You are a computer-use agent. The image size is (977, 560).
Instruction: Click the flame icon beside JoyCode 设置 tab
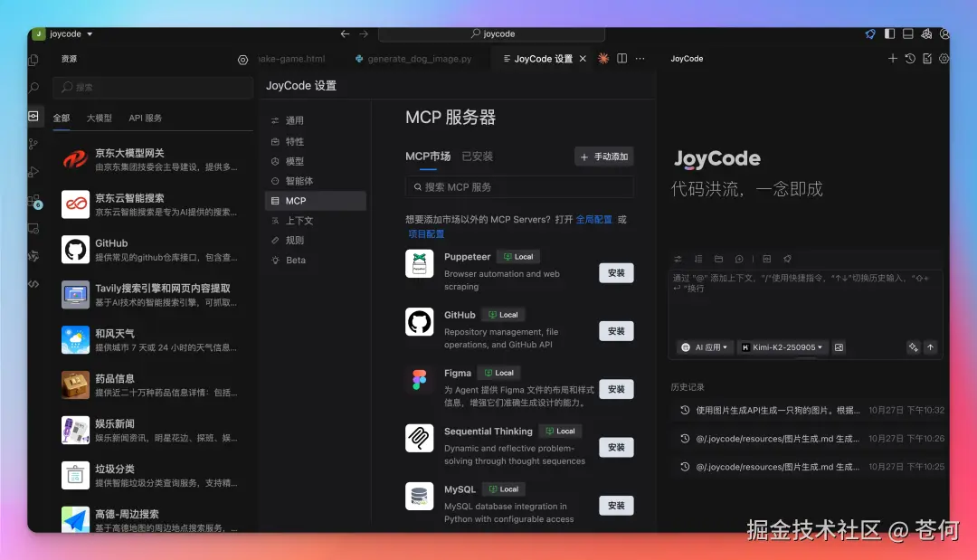click(x=602, y=57)
